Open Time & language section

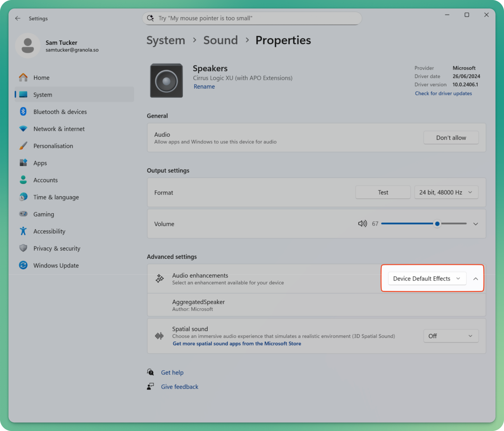(56, 197)
